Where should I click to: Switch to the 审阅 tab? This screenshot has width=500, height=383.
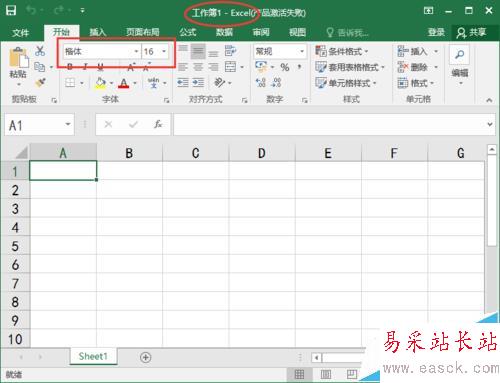(x=261, y=32)
